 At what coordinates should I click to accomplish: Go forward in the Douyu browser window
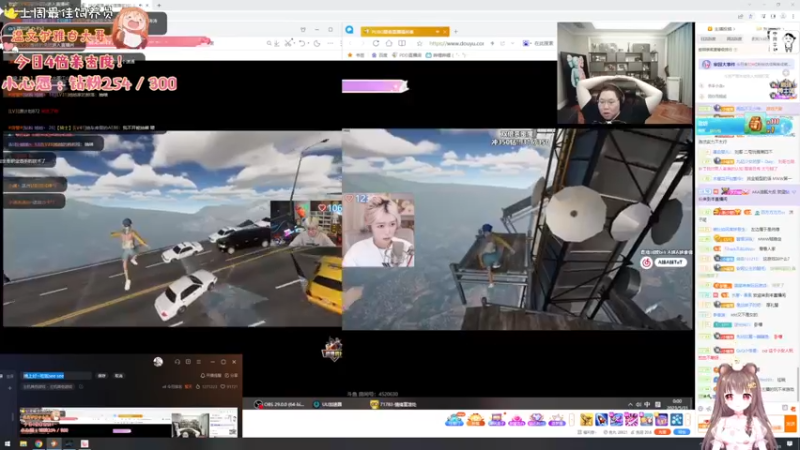(363, 43)
